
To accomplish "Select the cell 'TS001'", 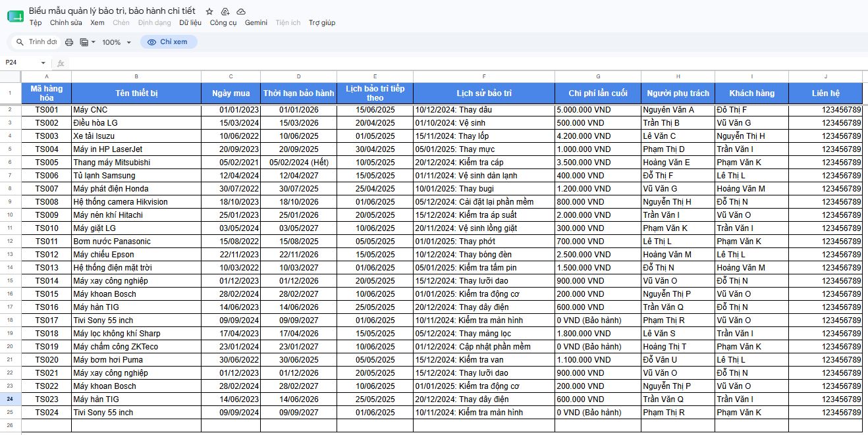I will point(47,110).
